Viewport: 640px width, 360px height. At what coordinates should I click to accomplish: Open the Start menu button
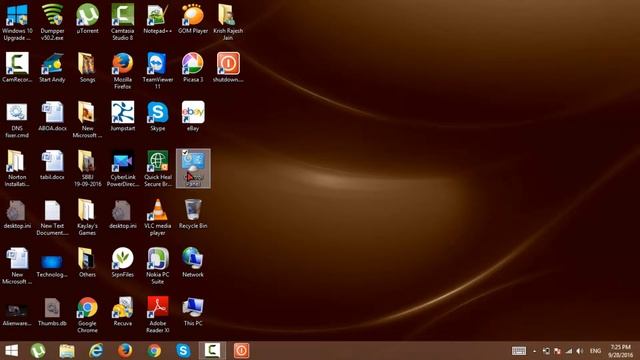(11, 351)
